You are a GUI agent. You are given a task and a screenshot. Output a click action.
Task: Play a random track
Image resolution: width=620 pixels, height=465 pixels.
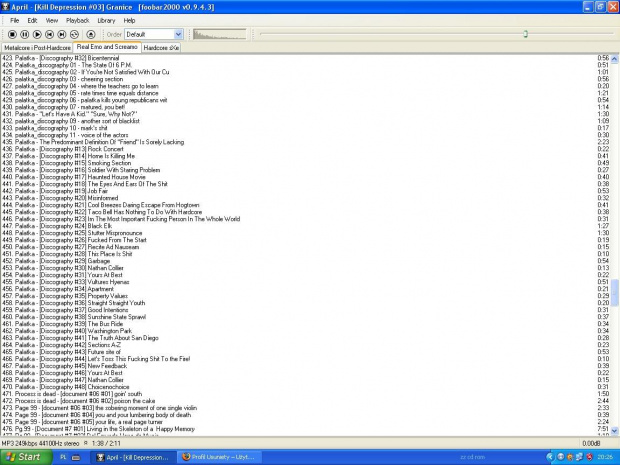[x=74, y=34]
